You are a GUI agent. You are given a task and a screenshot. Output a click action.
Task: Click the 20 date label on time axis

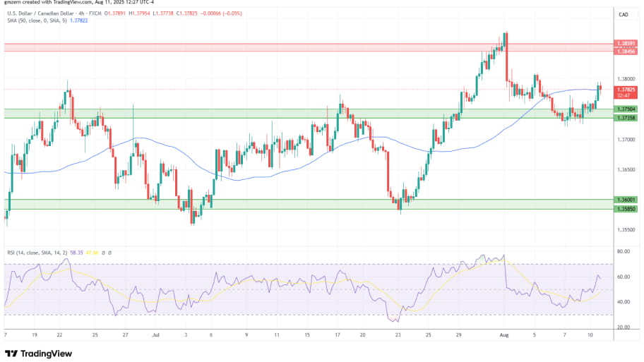click(363, 335)
